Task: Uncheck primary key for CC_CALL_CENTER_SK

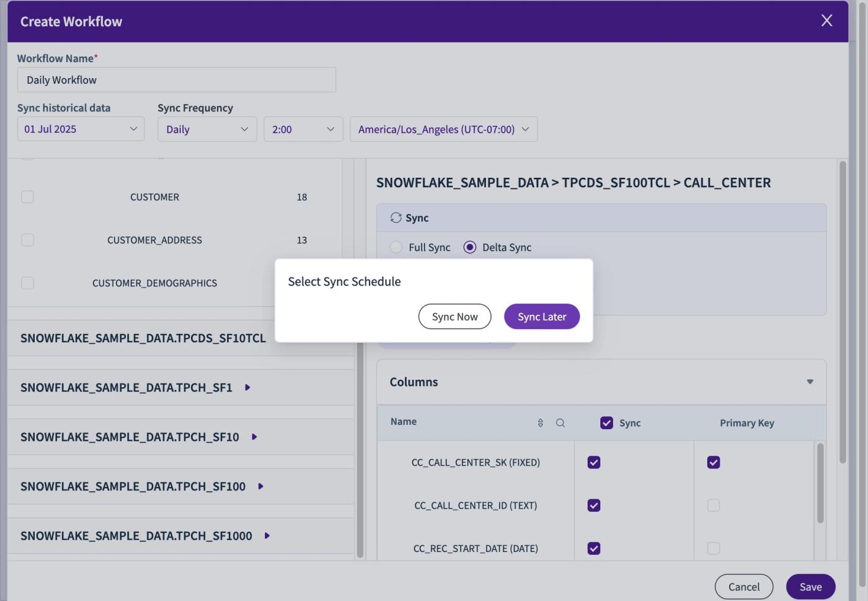Action: [714, 462]
